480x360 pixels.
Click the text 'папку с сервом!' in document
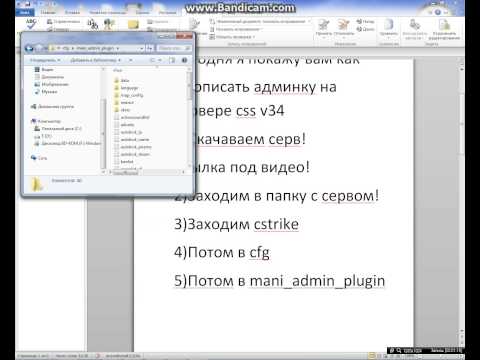point(321,196)
